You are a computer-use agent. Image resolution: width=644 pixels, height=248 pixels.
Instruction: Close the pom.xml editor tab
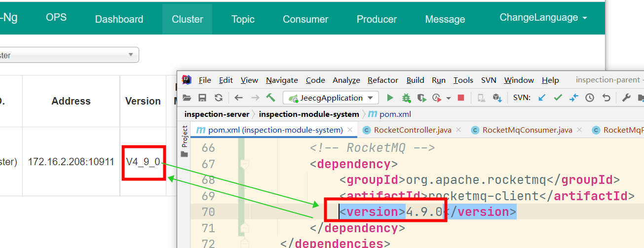[350, 130]
